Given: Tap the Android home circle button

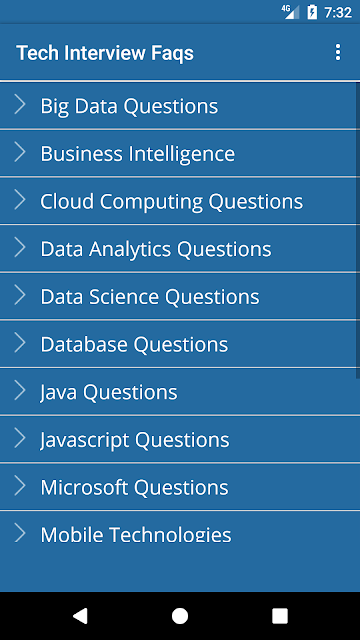Looking at the screenshot, I should [180, 616].
